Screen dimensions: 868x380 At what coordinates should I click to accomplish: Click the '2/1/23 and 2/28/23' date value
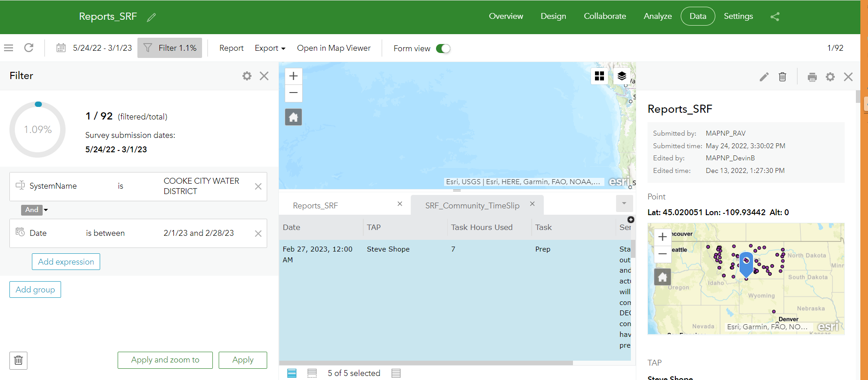(198, 233)
